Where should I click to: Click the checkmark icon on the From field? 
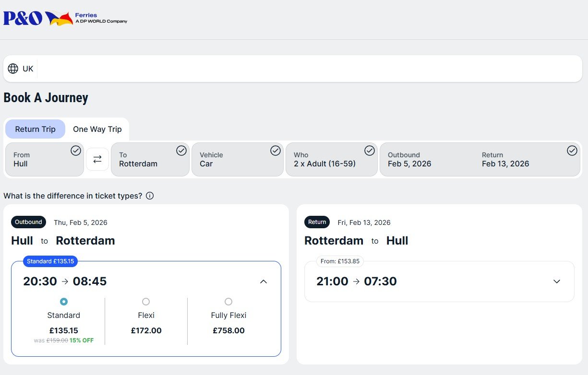(x=76, y=150)
